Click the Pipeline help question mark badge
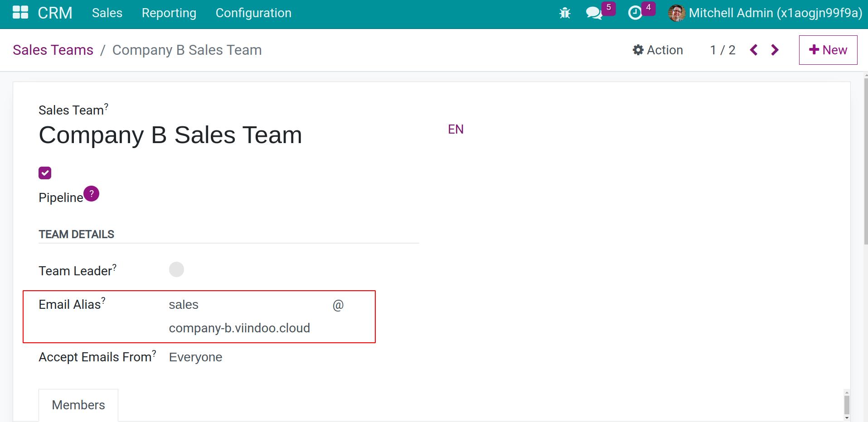Screen dimensions: 868x422 92,194
